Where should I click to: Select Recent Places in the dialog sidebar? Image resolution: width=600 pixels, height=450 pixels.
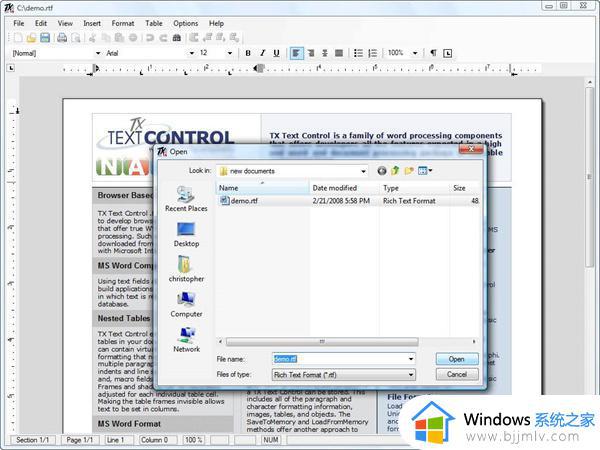[186, 199]
